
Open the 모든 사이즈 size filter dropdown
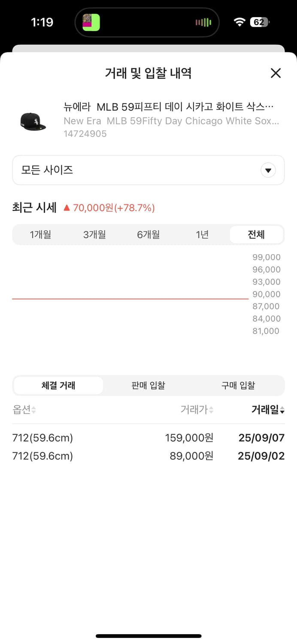tap(148, 170)
